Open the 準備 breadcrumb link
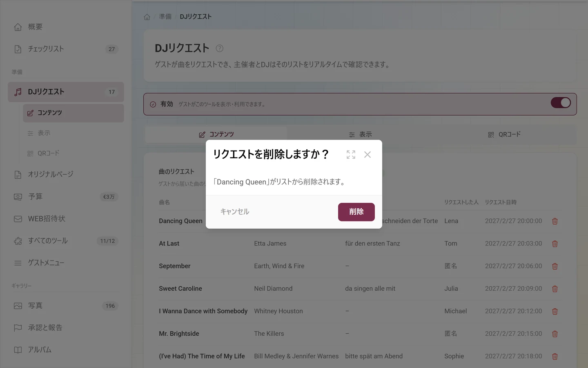The width and height of the screenshot is (588, 368). click(165, 17)
